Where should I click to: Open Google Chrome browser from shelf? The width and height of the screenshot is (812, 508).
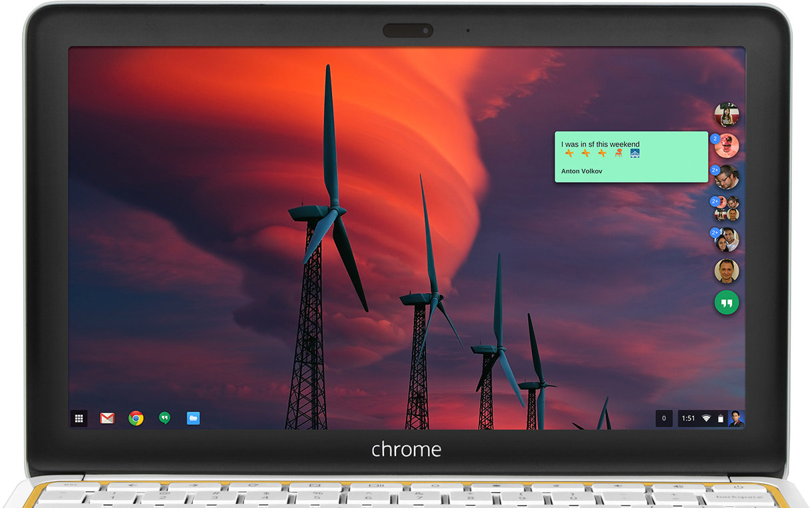click(136, 419)
